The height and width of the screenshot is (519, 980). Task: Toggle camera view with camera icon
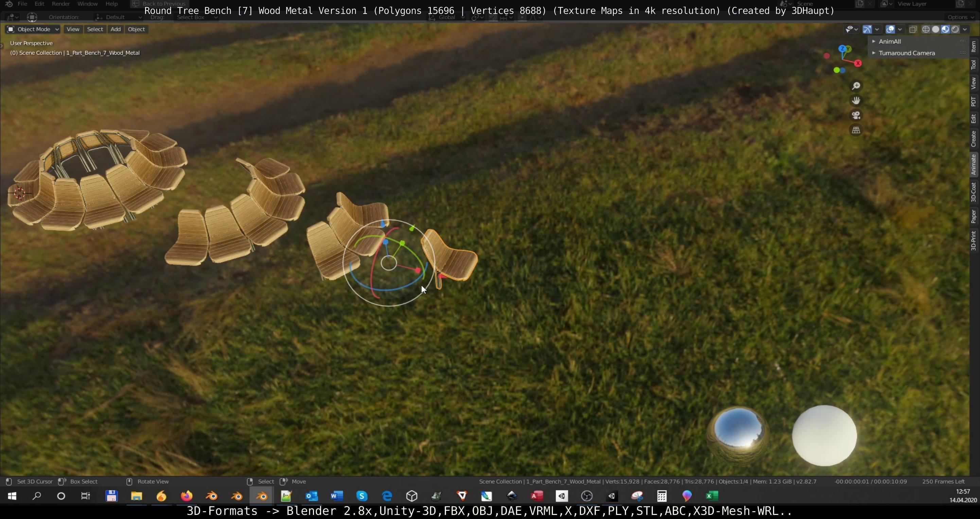[x=856, y=115]
